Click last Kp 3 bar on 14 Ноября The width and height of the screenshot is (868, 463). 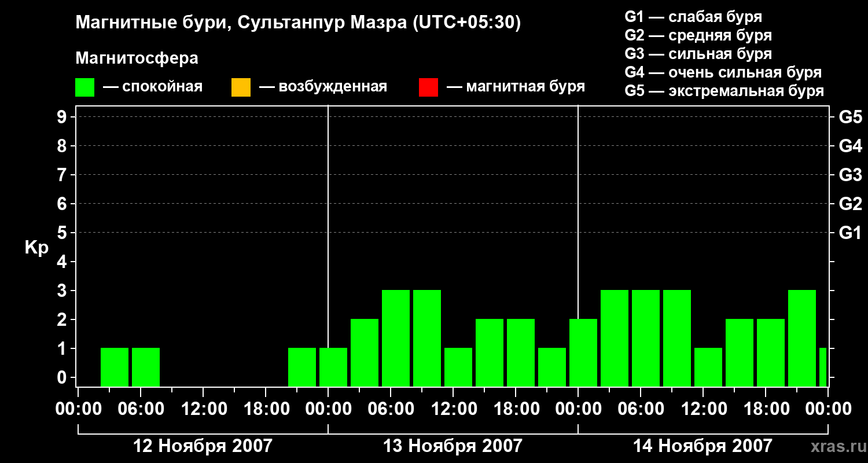pyautogui.click(x=802, y=338)
